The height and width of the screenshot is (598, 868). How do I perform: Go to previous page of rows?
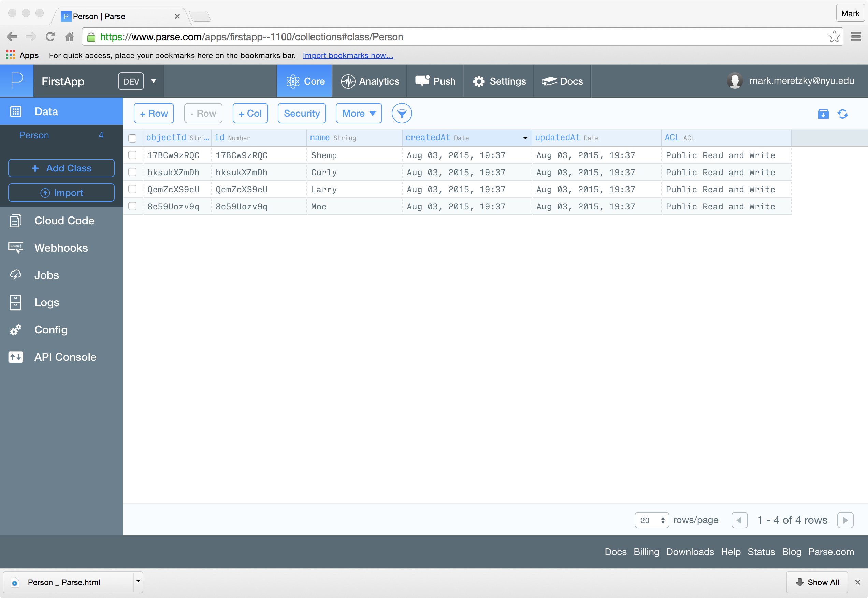click(x=739, y=521)
